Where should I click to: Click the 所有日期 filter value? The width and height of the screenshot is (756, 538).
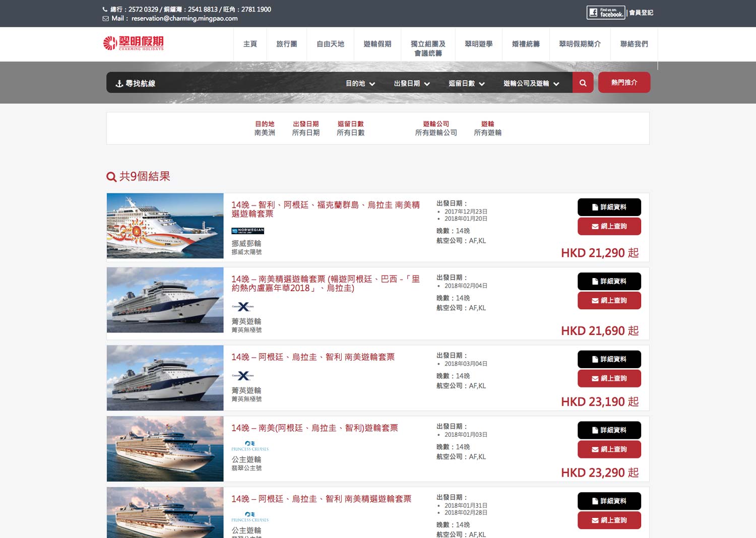[x=306, y=133]
